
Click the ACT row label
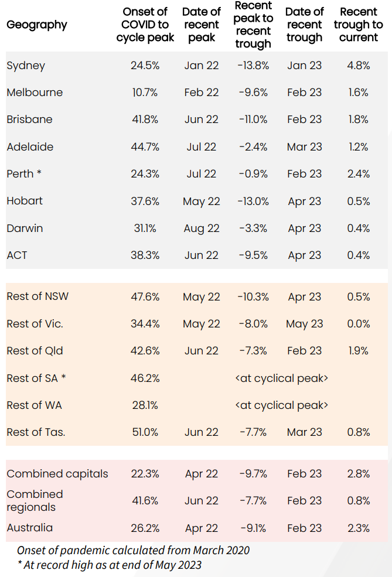[17, 255]
